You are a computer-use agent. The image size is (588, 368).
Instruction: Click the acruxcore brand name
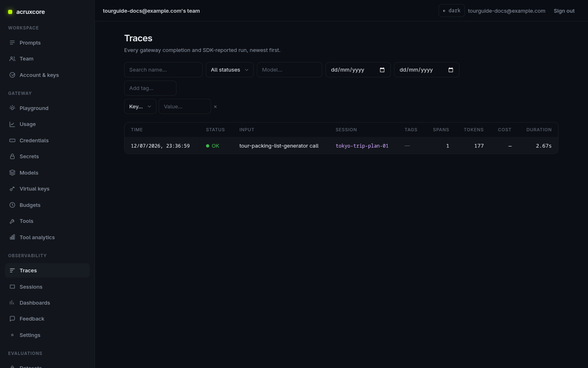[31, 12]
